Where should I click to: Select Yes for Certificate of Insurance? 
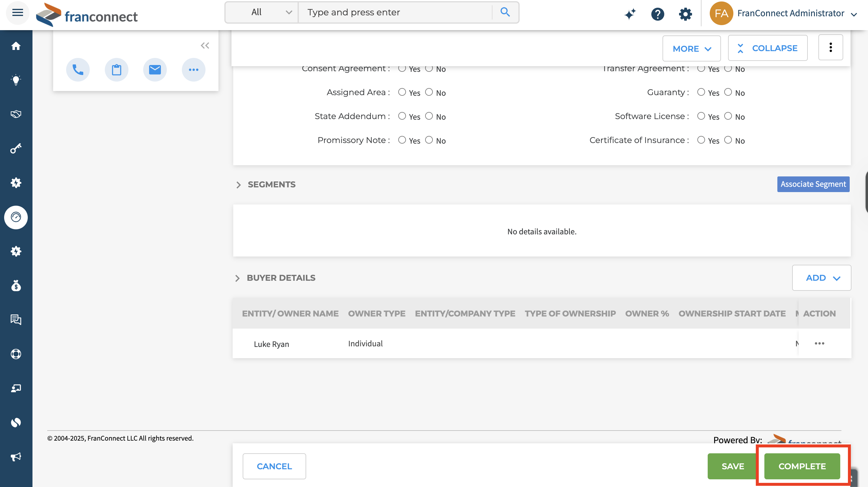[701, 140]
